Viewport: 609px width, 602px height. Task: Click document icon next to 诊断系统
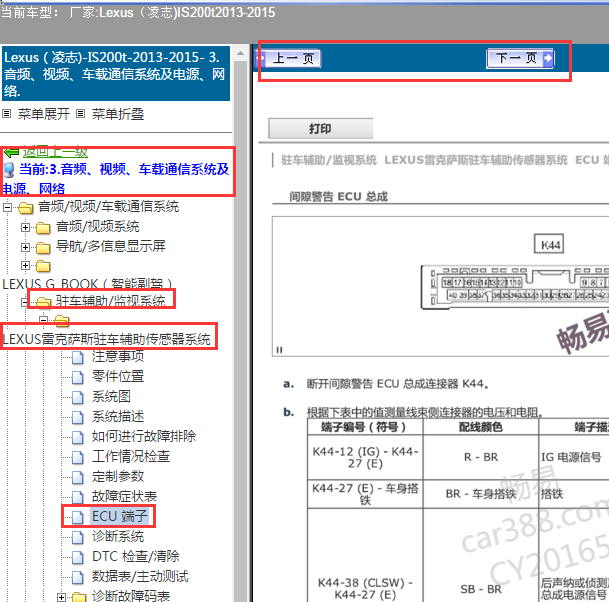[78, 538]
